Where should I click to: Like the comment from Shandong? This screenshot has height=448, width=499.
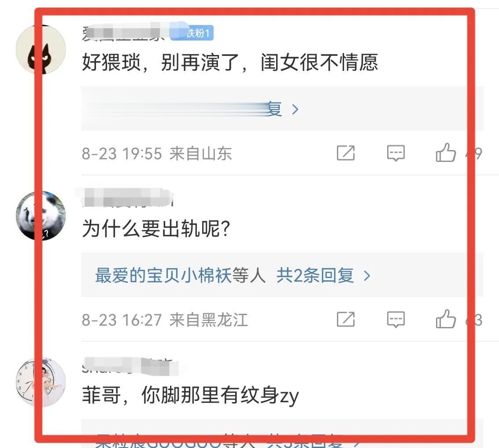click(x=446, y=153)
